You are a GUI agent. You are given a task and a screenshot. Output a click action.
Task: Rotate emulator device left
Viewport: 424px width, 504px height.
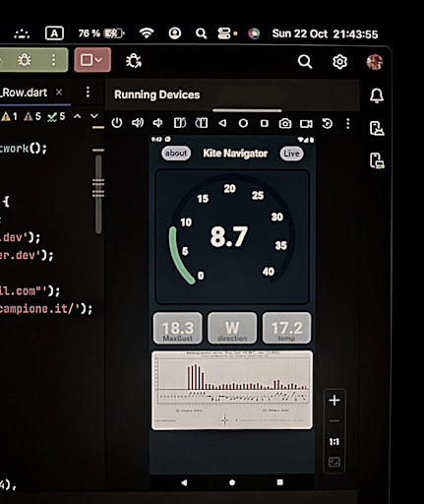[180, 123]
